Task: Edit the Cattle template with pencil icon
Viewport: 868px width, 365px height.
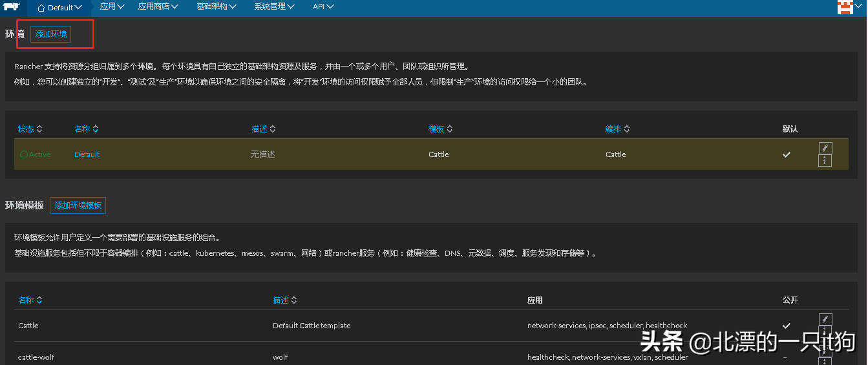Action: 825,319
